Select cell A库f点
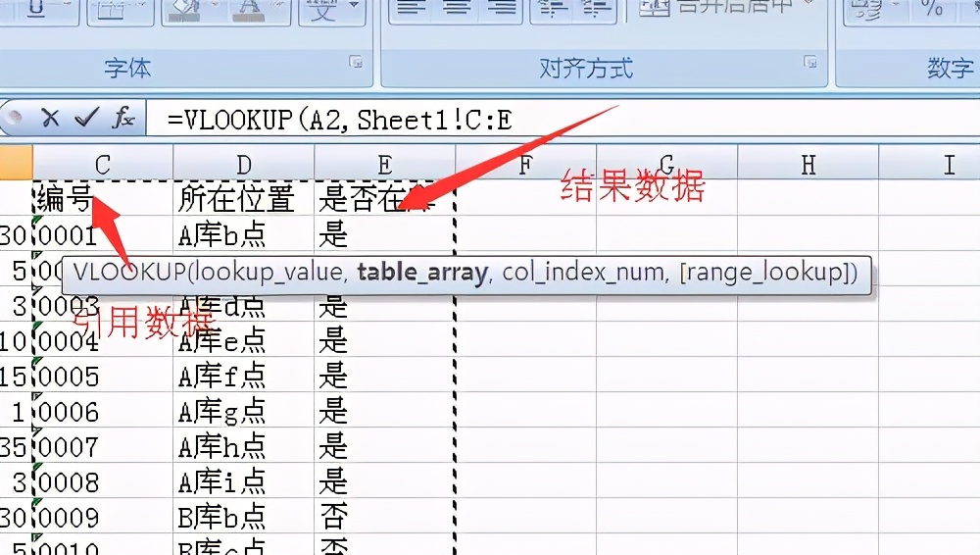The width and height of the screenshot is (980, 555). tap(244, 376)
